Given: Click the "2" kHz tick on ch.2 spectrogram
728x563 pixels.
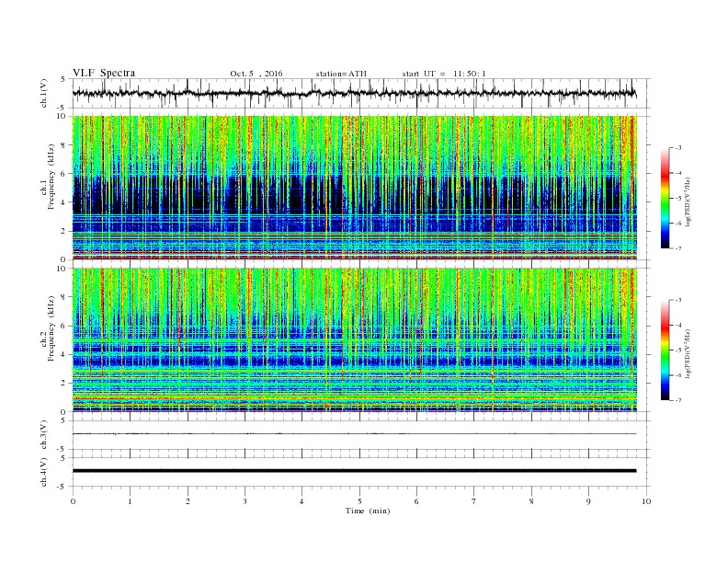Looking at the screenshot, I should (64, 384).
